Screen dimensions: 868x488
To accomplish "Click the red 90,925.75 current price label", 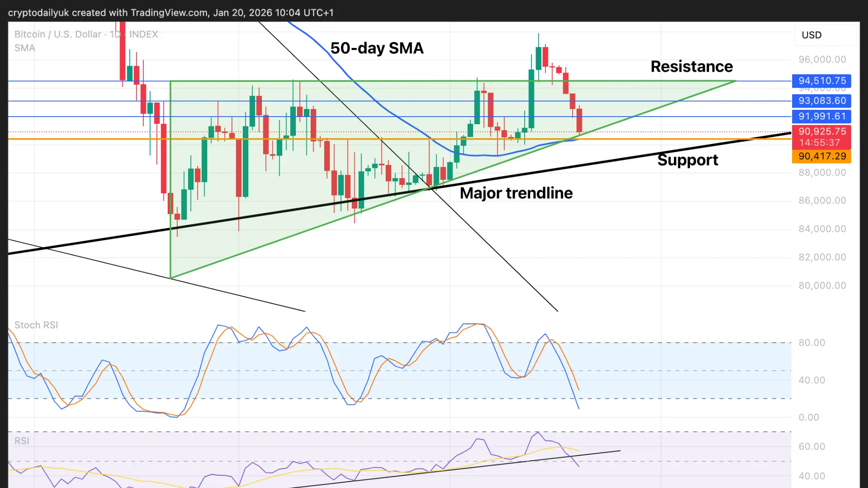I will click(x=821, y=132).
